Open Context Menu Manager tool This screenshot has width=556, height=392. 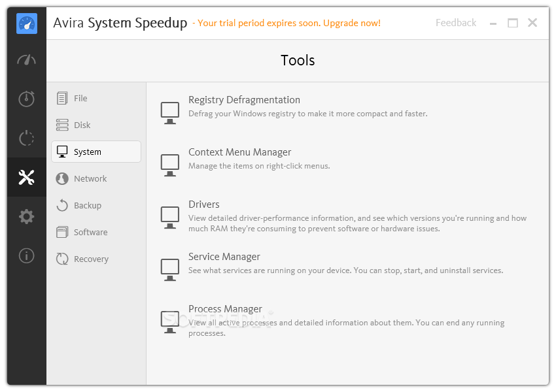[x=239, y=152]
